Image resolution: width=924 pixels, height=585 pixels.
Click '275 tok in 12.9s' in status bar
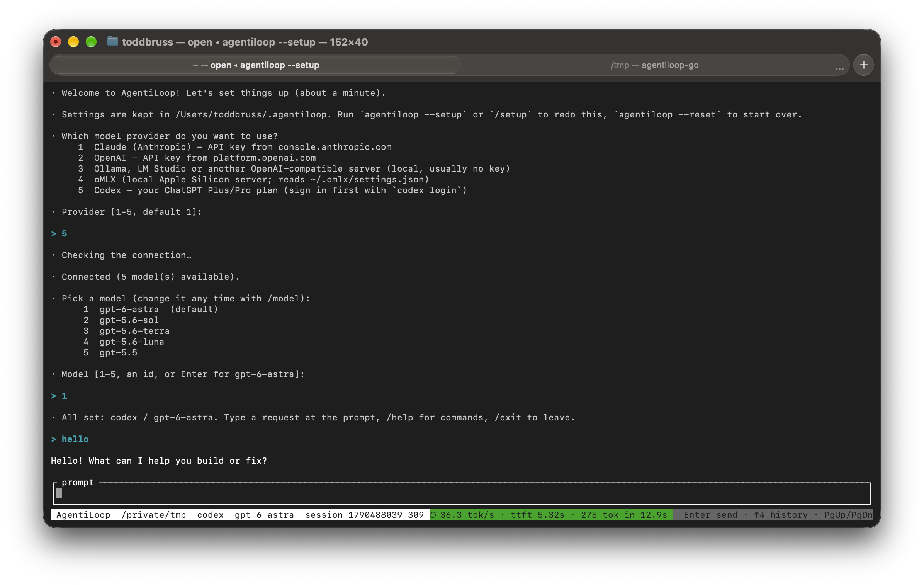[x=624, y=515]
